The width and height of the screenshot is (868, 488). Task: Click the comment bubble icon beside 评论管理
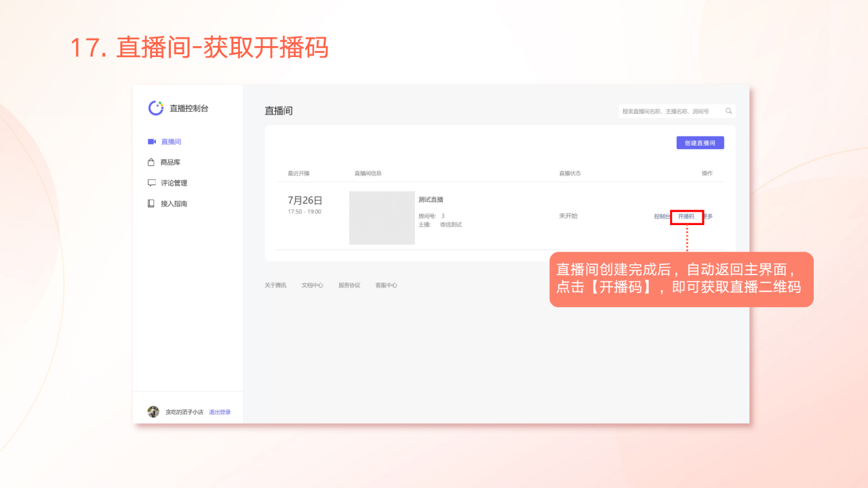[x=152, y=183]
